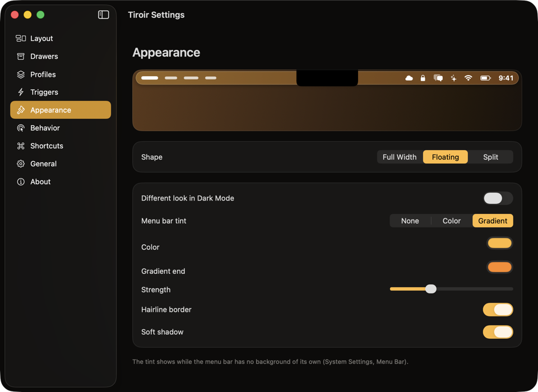Click the 9:41 clock in preview
The height and width of the screenshot is (392, 538).
coord(505,78)
